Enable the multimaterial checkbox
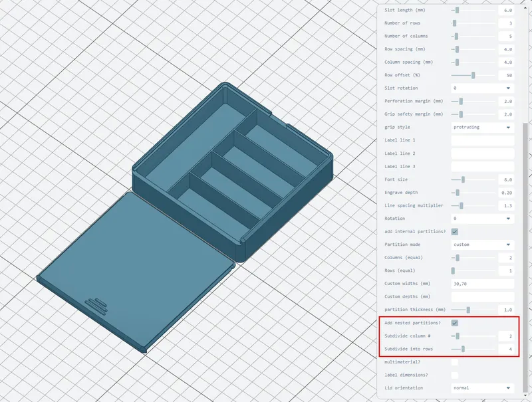 click(x=455, y=362)
